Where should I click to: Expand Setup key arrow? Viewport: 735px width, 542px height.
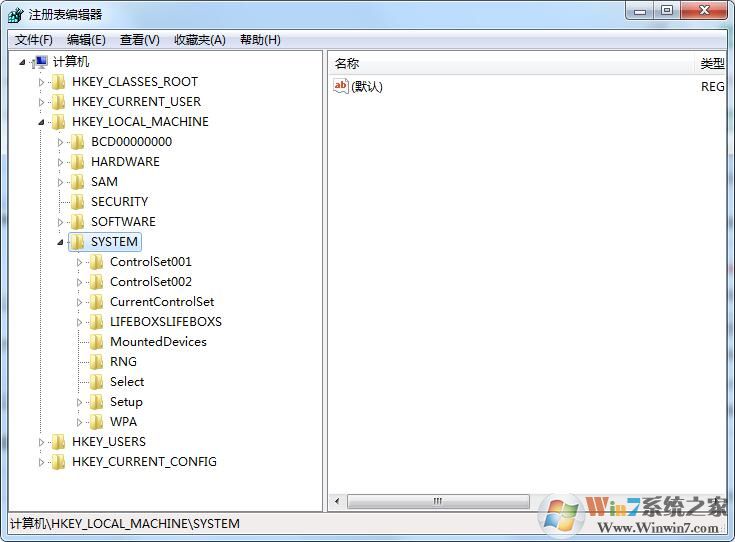pyautogui.click(x=79, y=402)
